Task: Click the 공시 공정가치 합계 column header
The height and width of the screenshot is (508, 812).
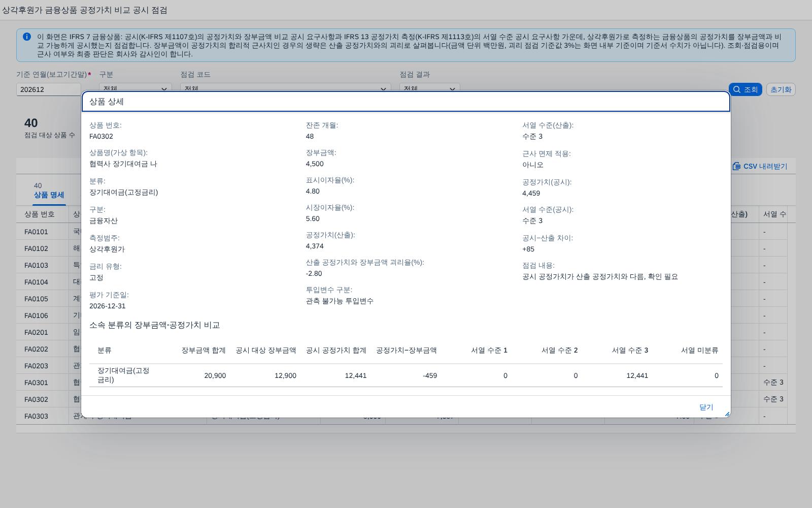Action: click(x=336, y=350)
